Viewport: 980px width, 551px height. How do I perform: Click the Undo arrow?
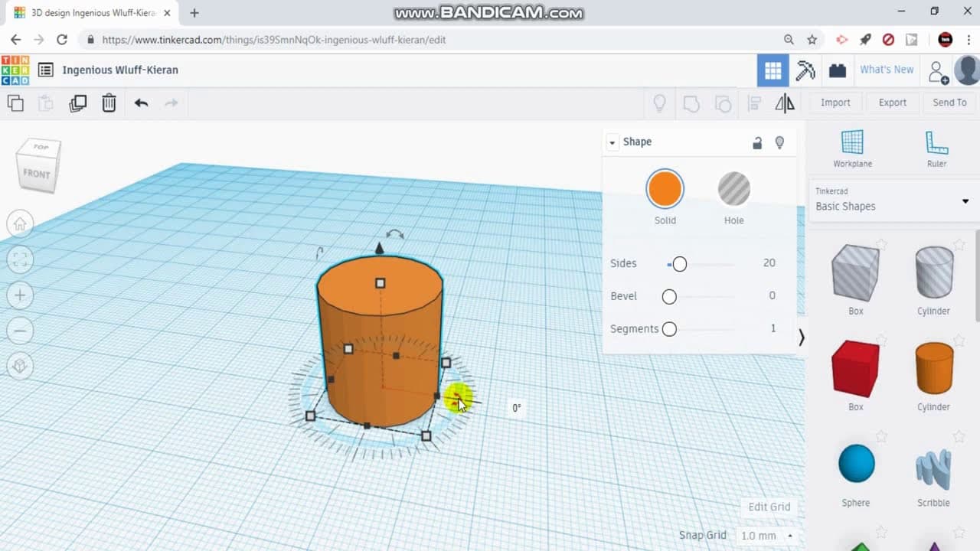[141, 103]
